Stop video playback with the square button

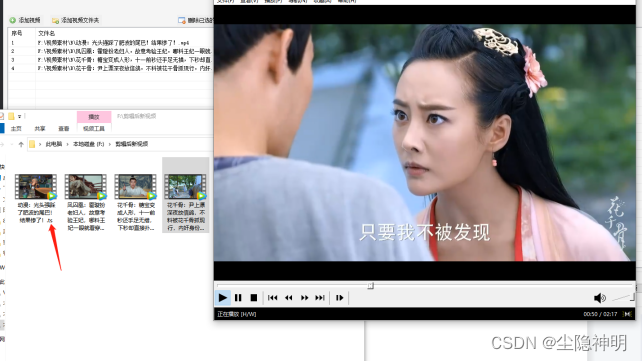click(x=254, y=298)
